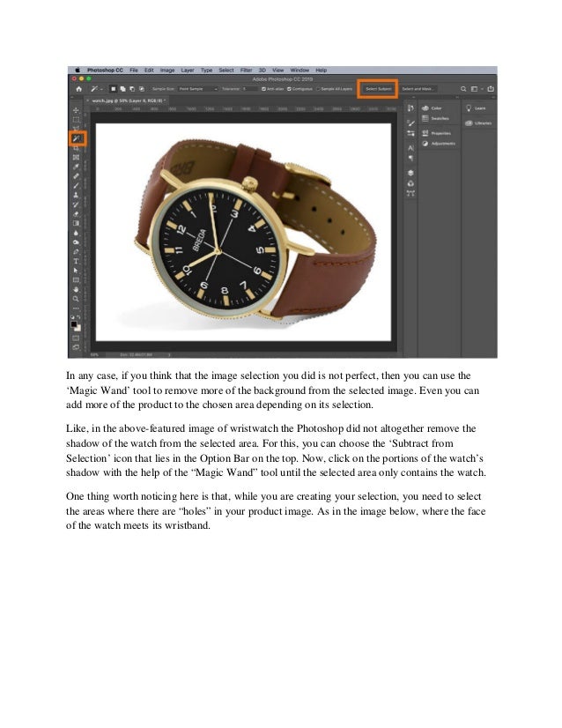The image size is (562, 728).
Task: Open the Color panel
Action: [x=432, y=108]
